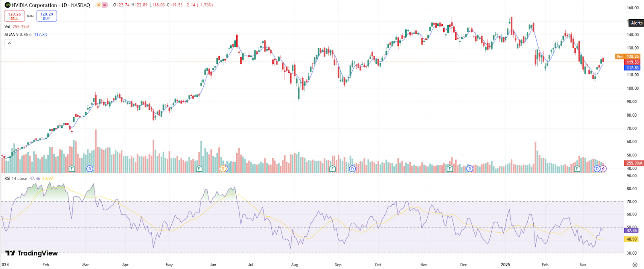The height and width of the screenshot is (269, 644).
Task: Click the 120.29 BUY button
Action: coord(47,16)
